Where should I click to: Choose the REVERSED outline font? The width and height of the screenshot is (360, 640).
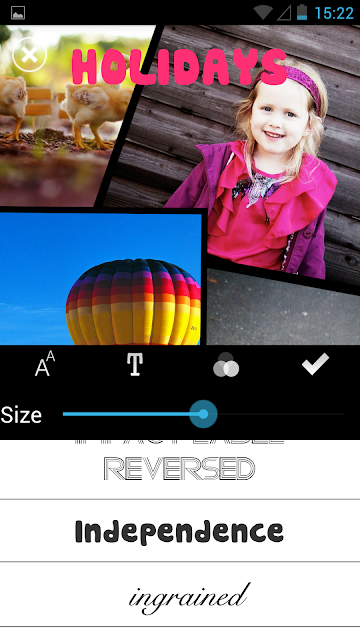[180, 469]
